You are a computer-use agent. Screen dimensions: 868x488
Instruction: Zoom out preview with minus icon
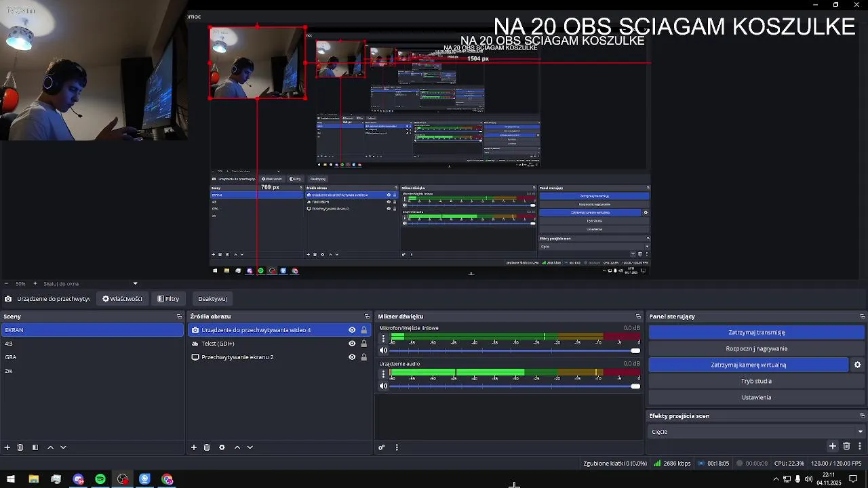[6, 283]
